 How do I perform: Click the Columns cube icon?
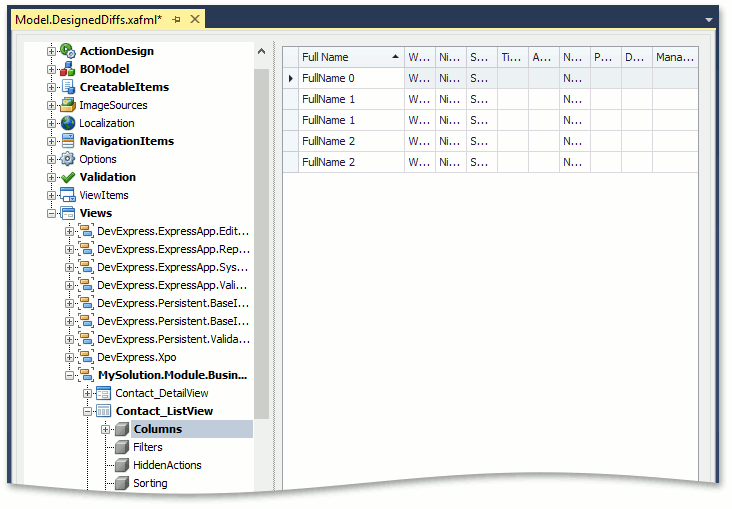tap(122, 429)
